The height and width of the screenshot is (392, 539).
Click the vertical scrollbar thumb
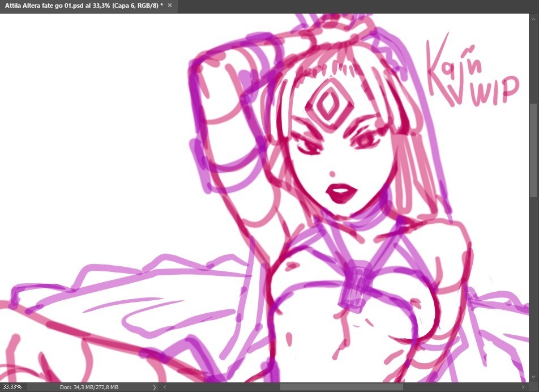pyautogui.click(x=533, y=150)
